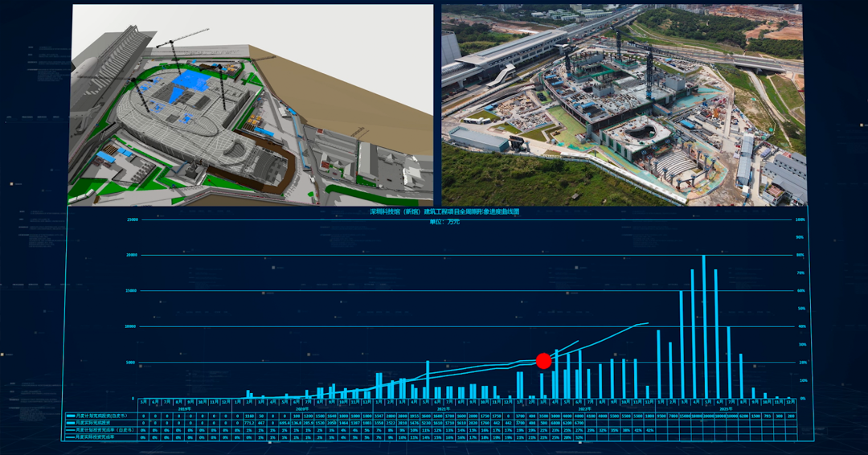Click the 20000 gridline label on left axis
Image resolution: width=868 pixels, height=455 pixels.
click(133, 255)
